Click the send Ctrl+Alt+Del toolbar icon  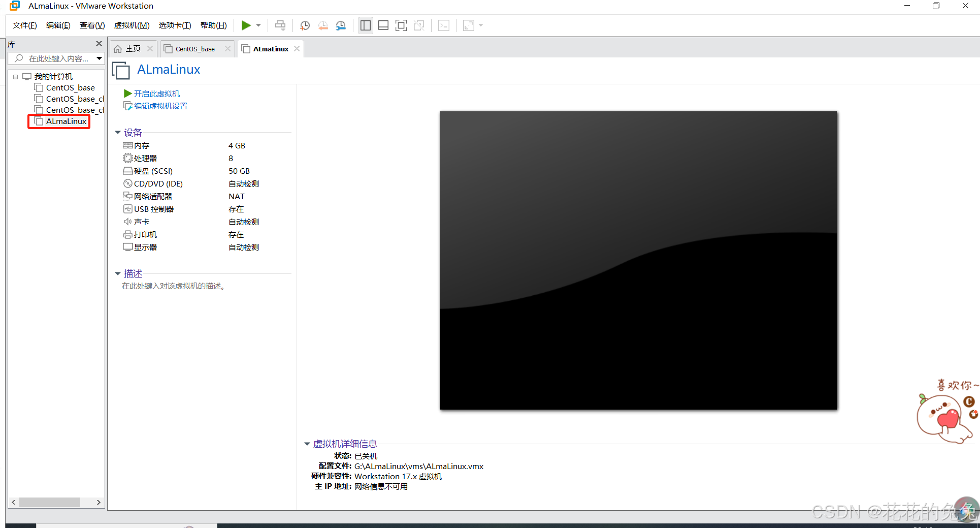(x=280, y=25)
